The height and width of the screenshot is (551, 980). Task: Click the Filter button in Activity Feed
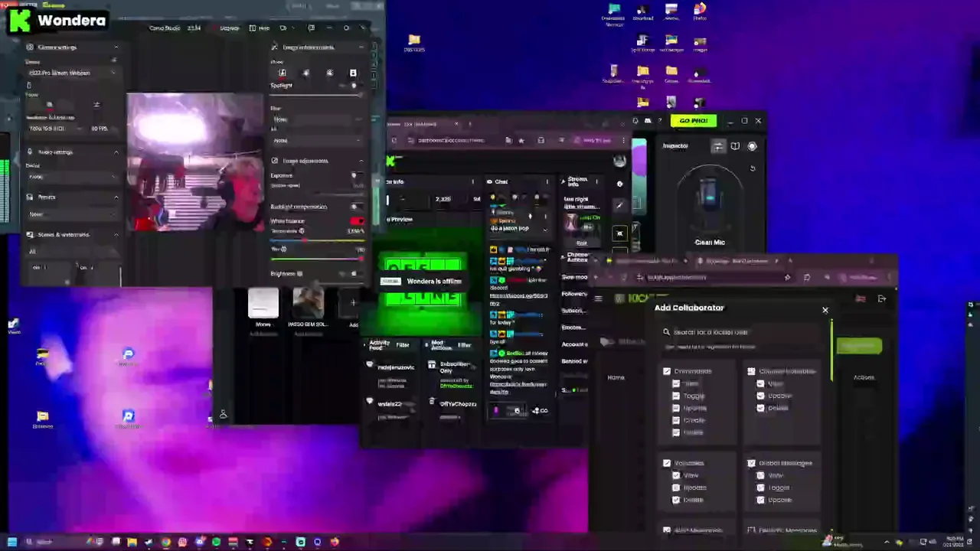402,345
